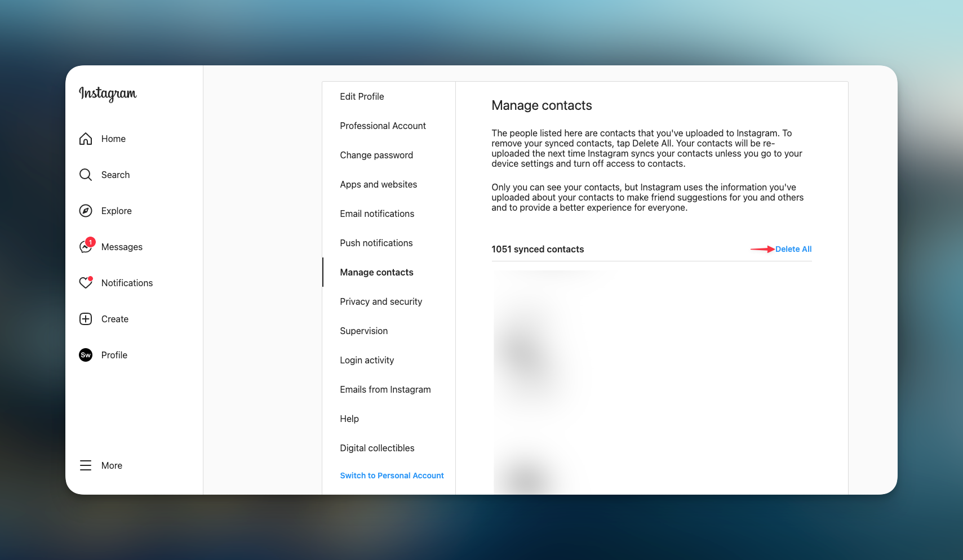Click 1051 synced contacts text
The height and width of the screenshot is (560, 963).
[x=538, y=249]
